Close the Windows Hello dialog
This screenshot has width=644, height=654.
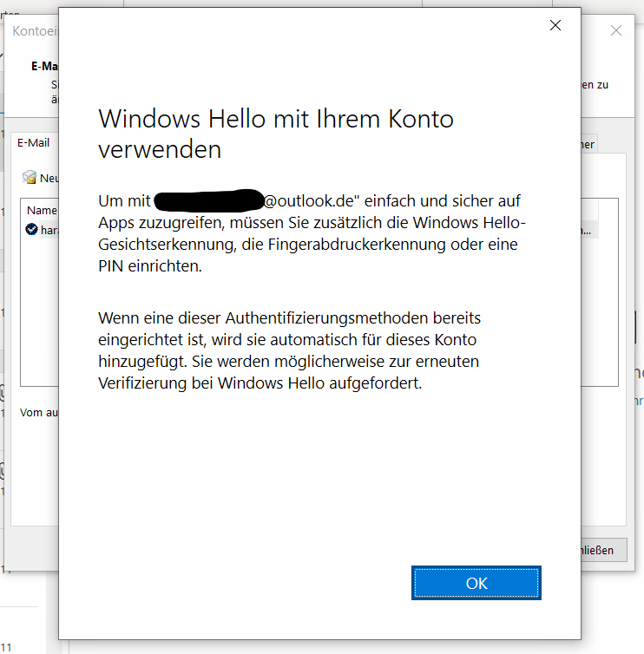point(555,25)
